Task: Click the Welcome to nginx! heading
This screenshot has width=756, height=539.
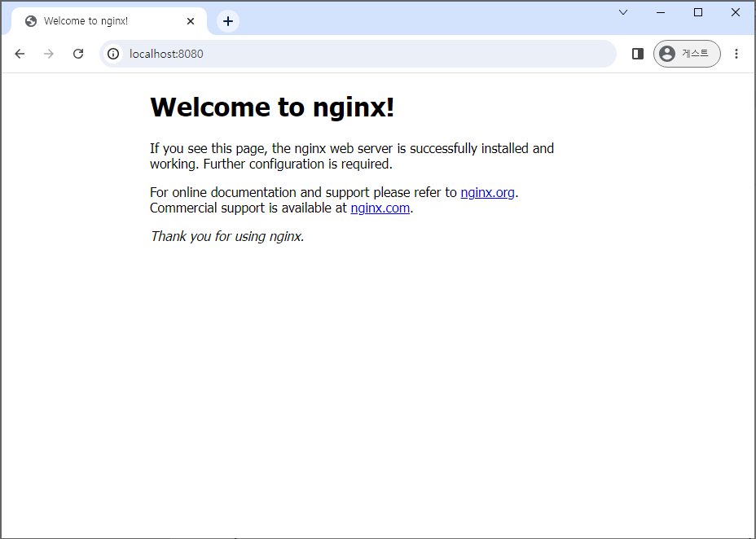Action: pos(272,107)
